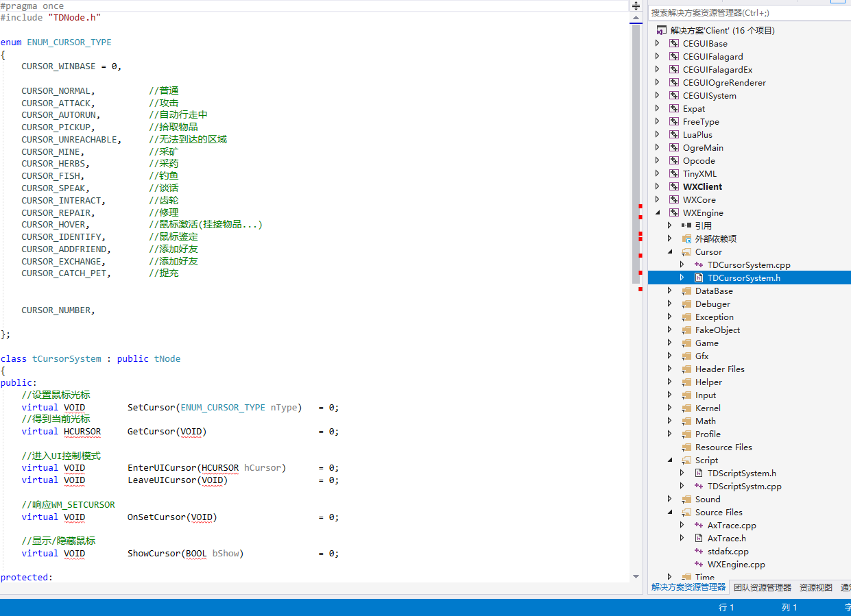Click the 外部依赖项 folder icon
This screenshot has height=616, width=851.
pos(686,238)
